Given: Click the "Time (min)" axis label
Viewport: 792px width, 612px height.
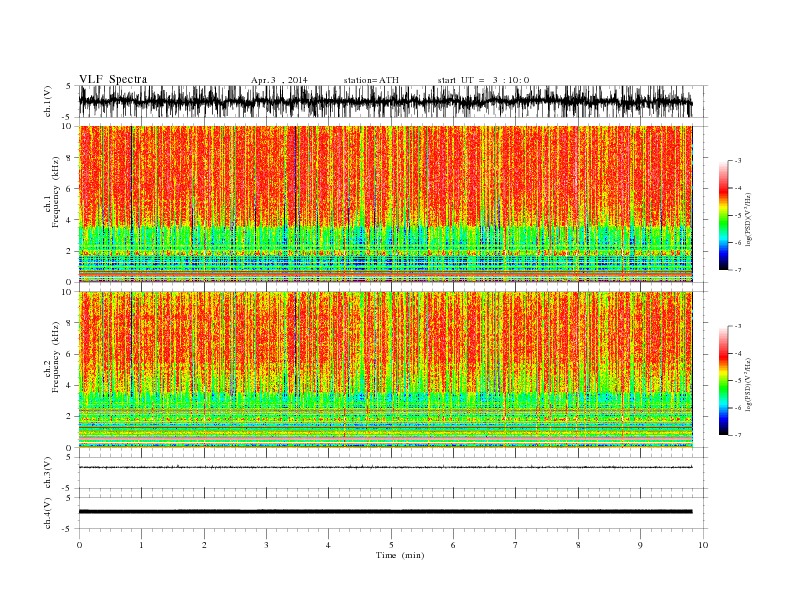Looking at the screenshot, I should tap(400, 555).
